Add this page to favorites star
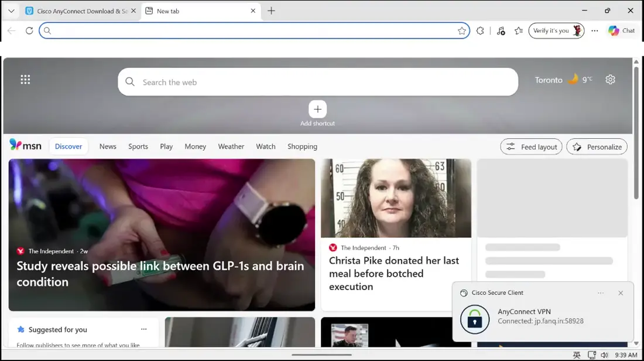 click(x=462, y=30)
